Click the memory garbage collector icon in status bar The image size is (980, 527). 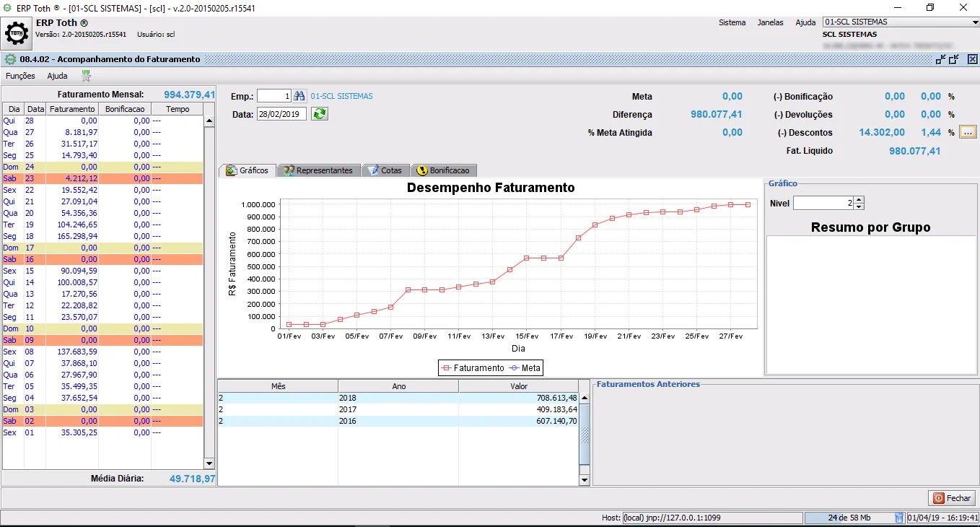pyautogui.click(x=899, y=518)
